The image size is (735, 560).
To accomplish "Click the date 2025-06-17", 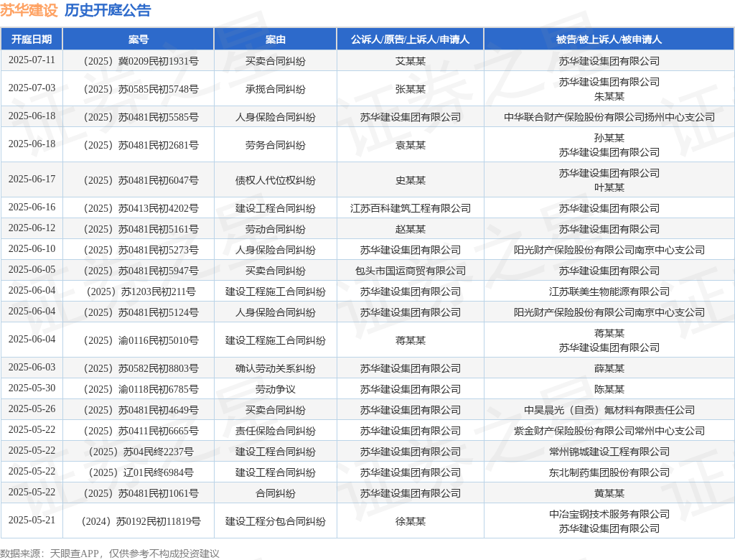I will click(x=32, y=179).
